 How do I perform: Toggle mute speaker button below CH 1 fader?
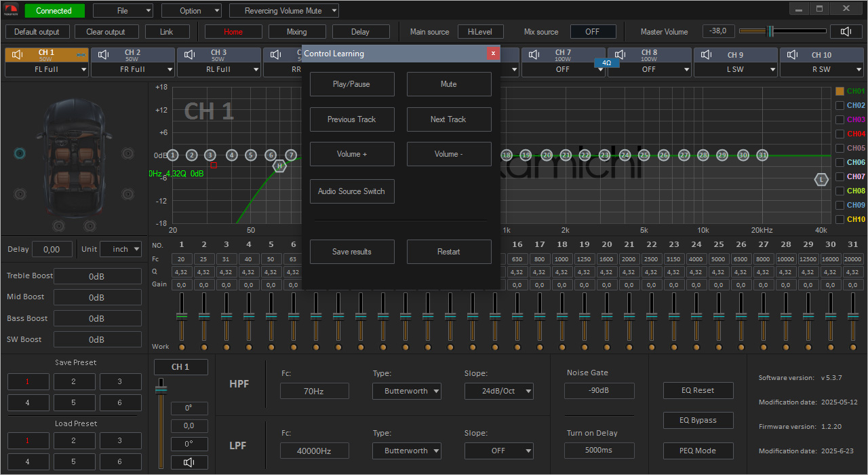[x=189, y=463]
